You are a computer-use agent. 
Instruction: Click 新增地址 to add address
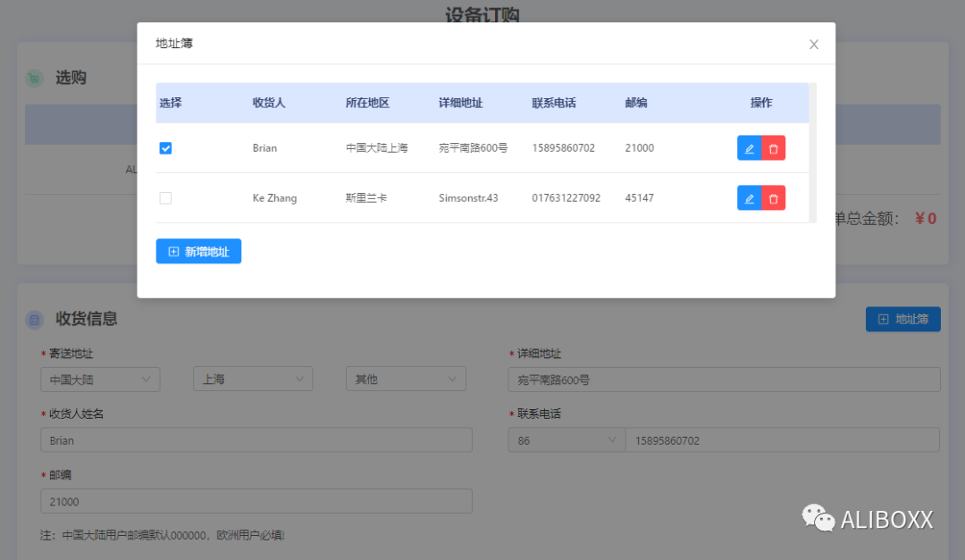click(198, 252)
